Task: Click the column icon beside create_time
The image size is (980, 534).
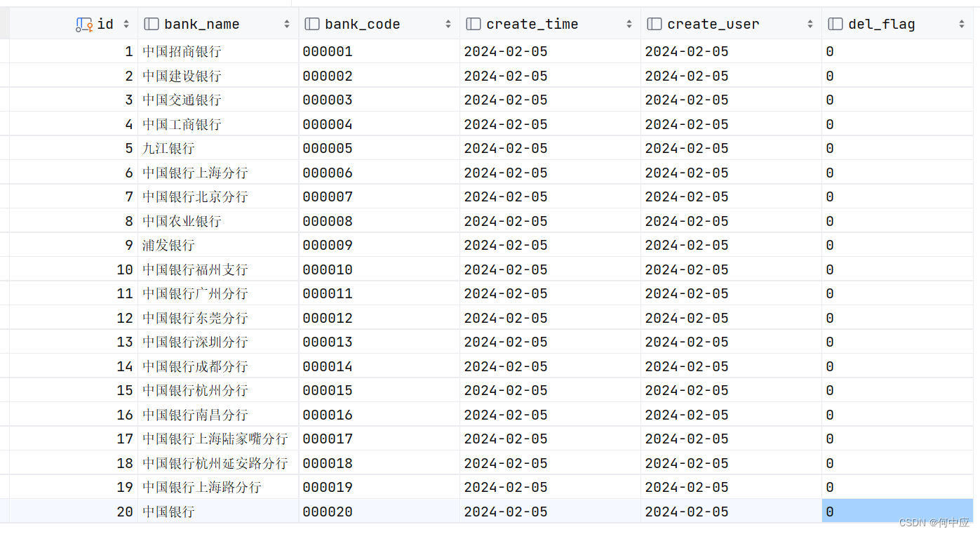Action: click(x=474, y=24)
